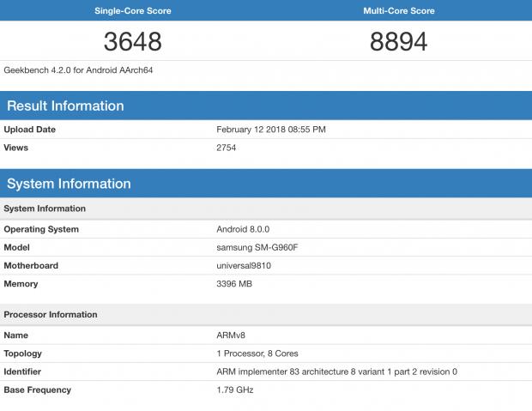Click the Views count 2754

(x=226, y=148)
